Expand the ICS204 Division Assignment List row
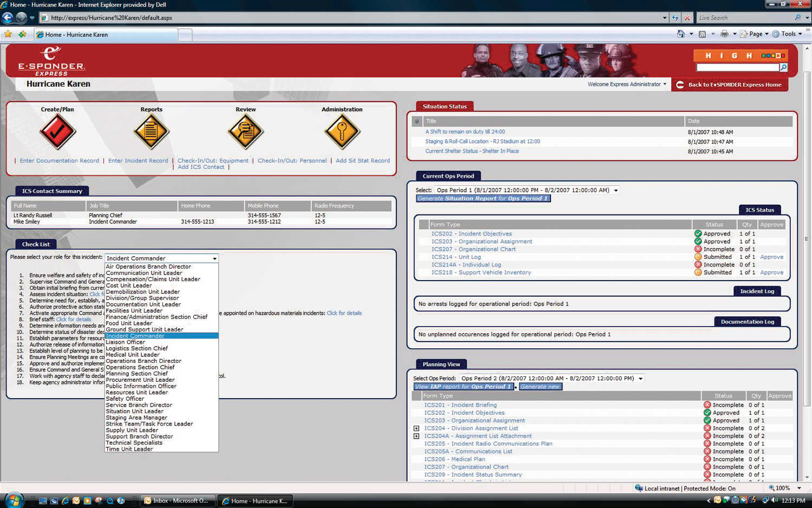 pos(416,428)
